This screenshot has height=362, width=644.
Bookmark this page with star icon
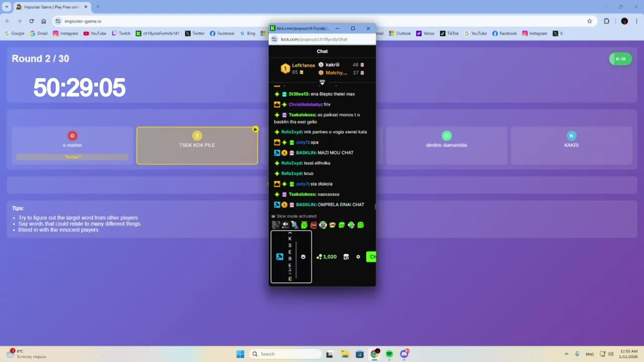pyautogui.click(x=590, y=21)
